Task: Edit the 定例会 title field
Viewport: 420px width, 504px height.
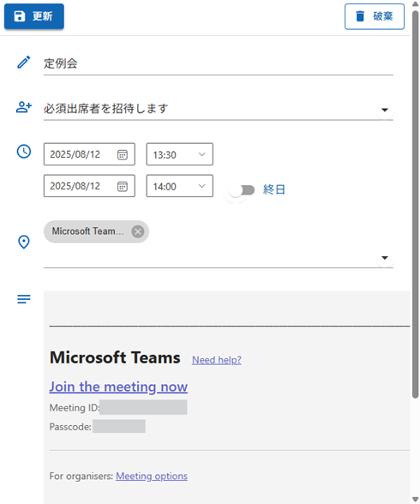Action: [219, 63]
